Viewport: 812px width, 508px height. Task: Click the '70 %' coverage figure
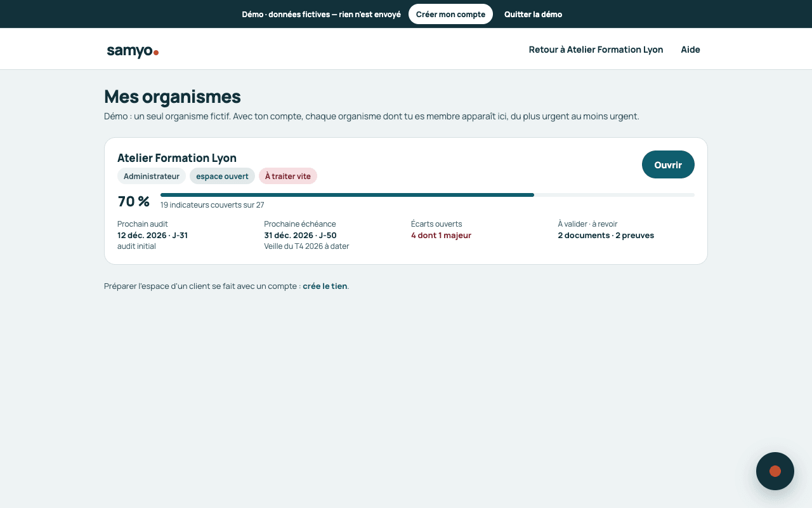[x=134, y=201]
